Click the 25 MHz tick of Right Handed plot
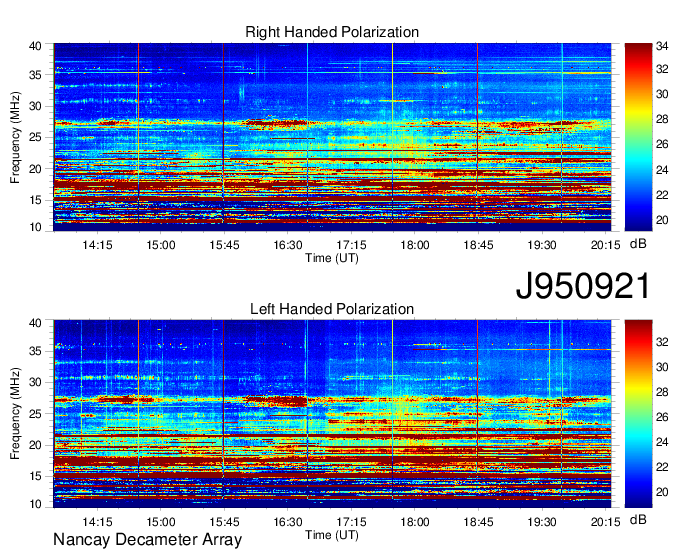The width and height of the screenshot is (680, 552). [35, 137]
